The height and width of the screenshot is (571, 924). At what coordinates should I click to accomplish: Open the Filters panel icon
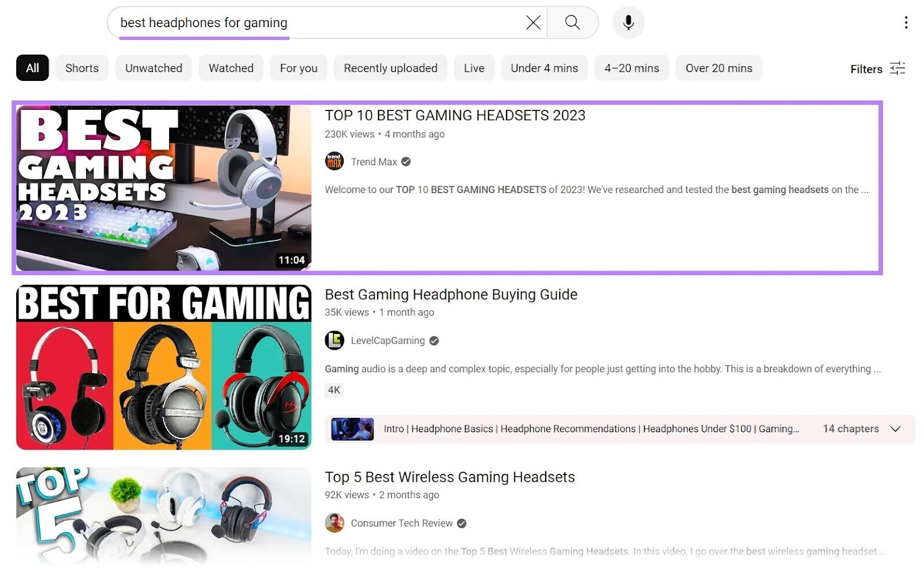pyautogui.click(x=898, y=68)
